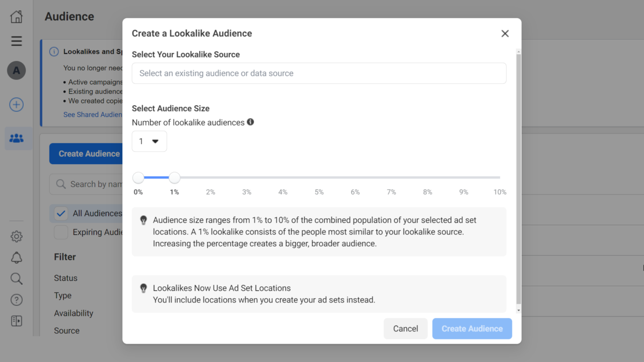The height and width of the screenshot is (362, 644).
Task: Open the Source filter section
Action: [x=66, y=331]
